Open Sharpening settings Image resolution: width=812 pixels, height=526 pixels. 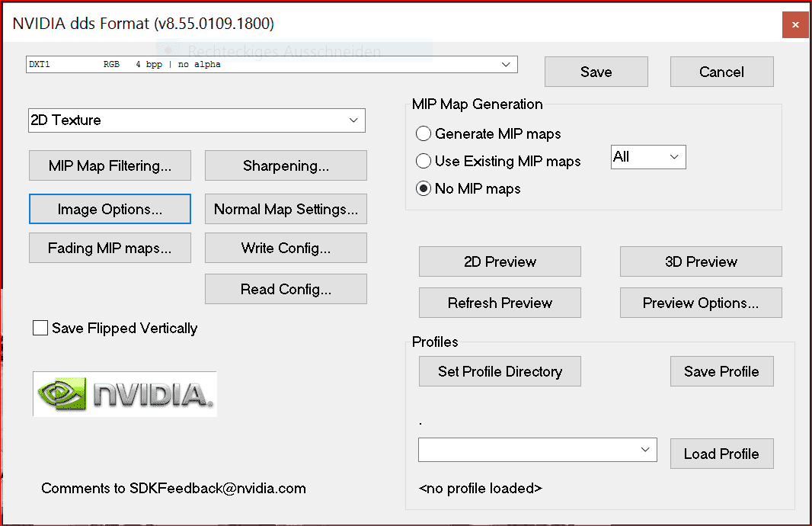[286, 165]
